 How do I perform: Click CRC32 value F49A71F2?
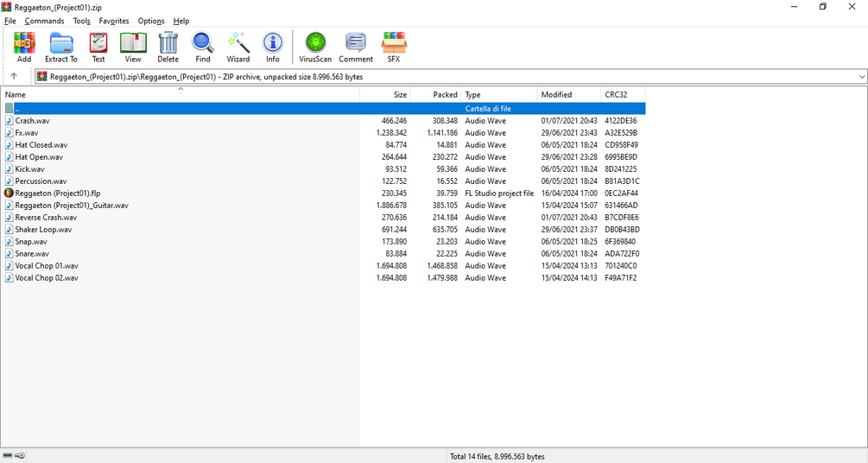tap(620, 278)
